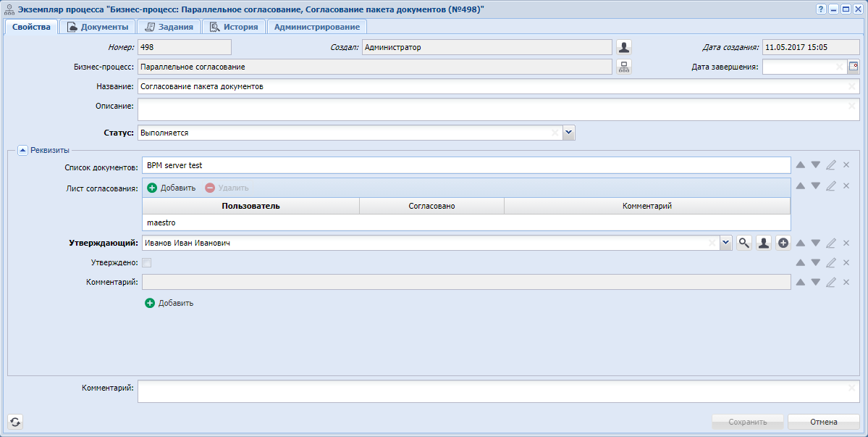
Task: Move Список документов row up
Action: tap(801, 165)
